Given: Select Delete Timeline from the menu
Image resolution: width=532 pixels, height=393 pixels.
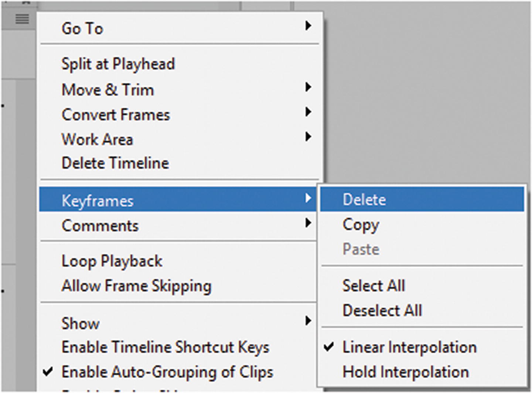Looking at the screenshot, I should pos(115,163).
